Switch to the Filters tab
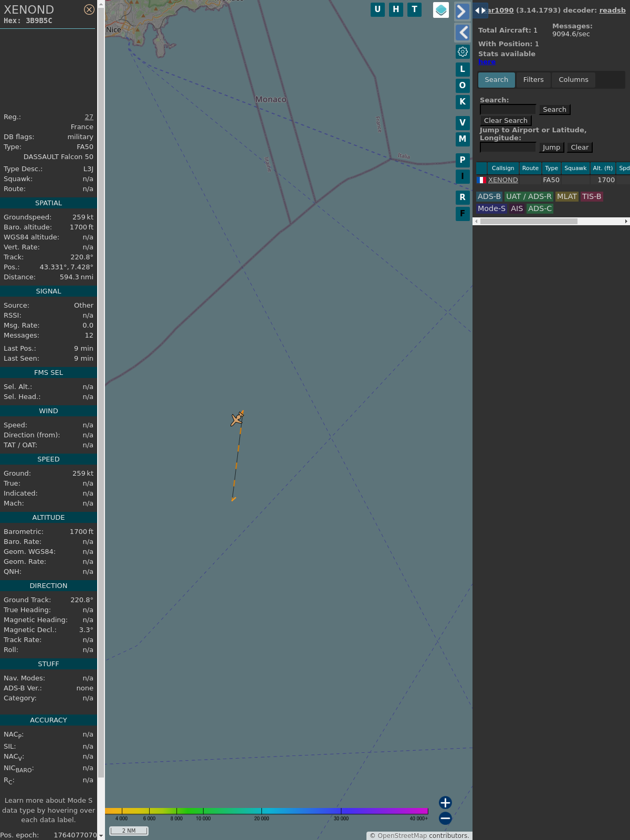The height and width of the screenshot is (840, 630). (533, 80)
